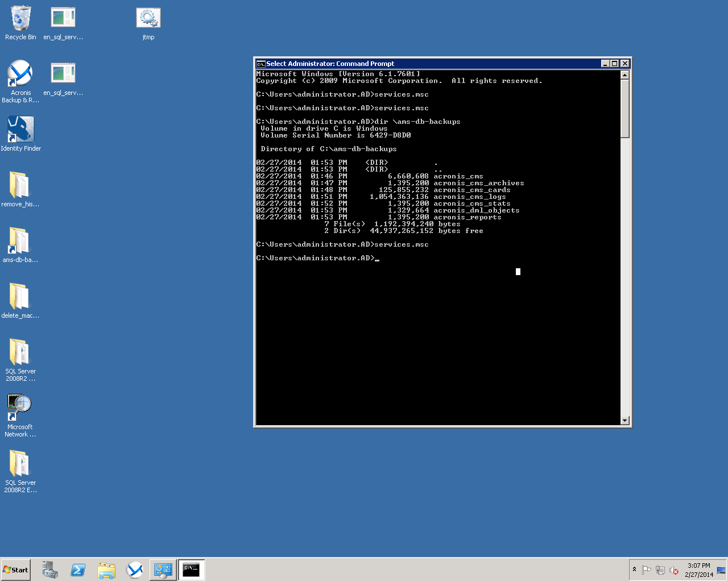Click the 'dir \ams-db-backups' command text
This screenshot has width=728, height=582.
[417, 122]
